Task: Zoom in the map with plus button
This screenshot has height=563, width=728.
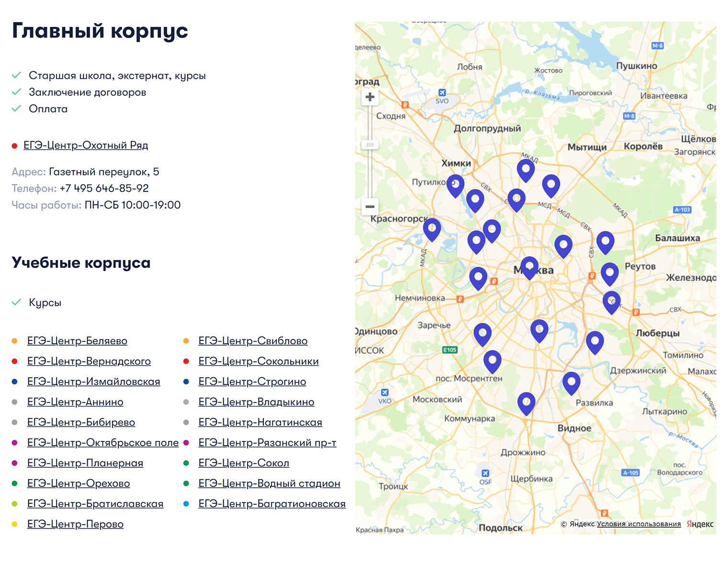Action: (370, 97)
